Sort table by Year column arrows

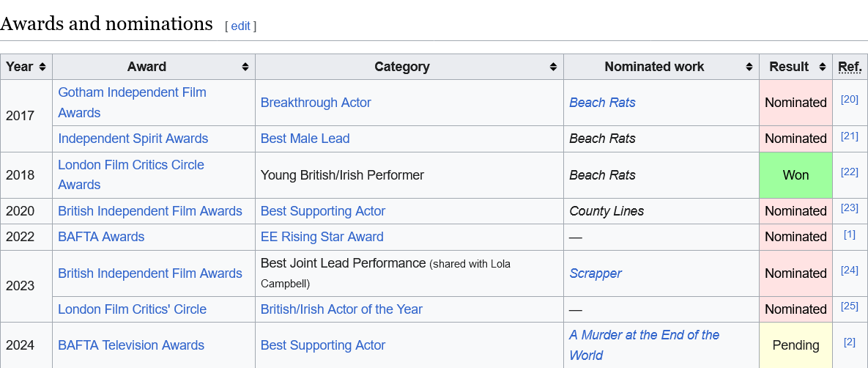42,67
